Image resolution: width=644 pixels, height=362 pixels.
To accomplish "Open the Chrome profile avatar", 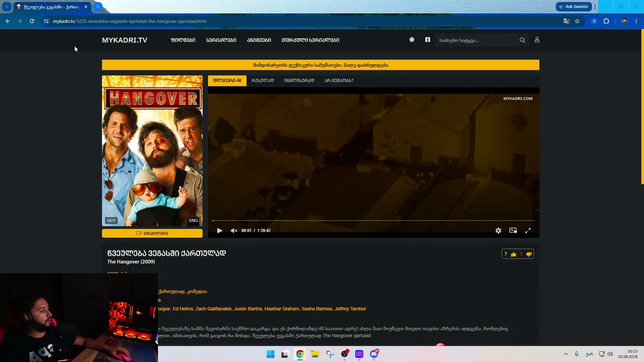I will [624, 21].
